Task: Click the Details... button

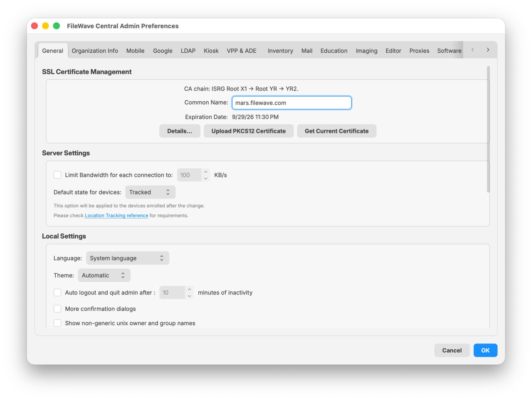Action: tap(180, 131)
